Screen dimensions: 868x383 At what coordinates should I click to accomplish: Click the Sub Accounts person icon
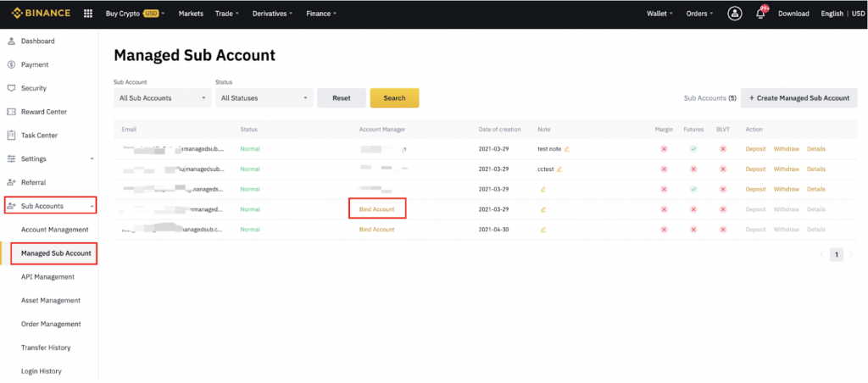coord(11,206)
